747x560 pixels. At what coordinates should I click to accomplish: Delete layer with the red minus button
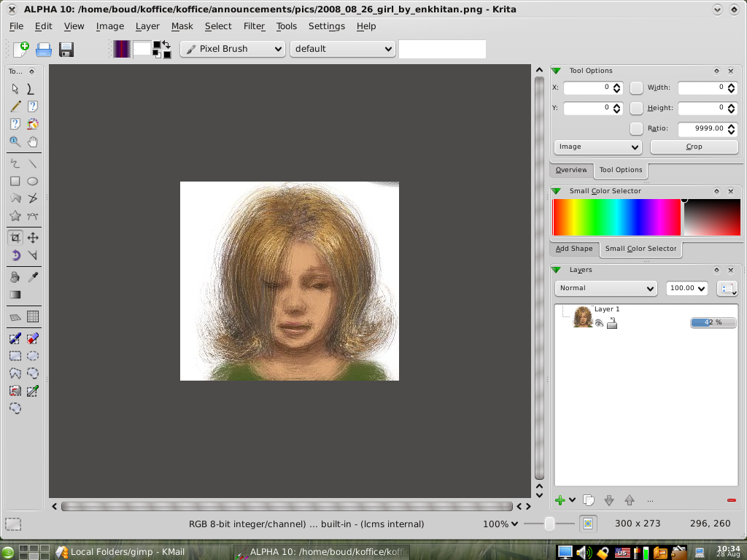click(x=731, y=500)
